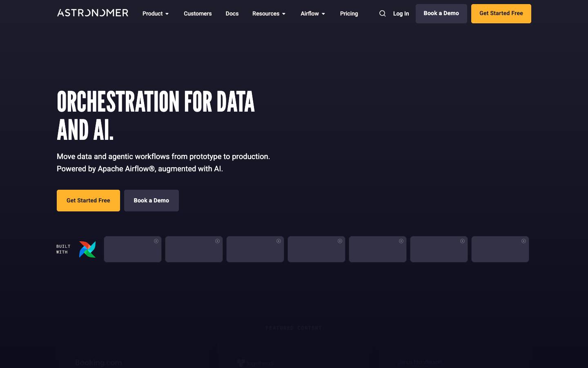Open the Docs nav link
The width and height of the screenshot is (588, 368).
pos(232,13)
